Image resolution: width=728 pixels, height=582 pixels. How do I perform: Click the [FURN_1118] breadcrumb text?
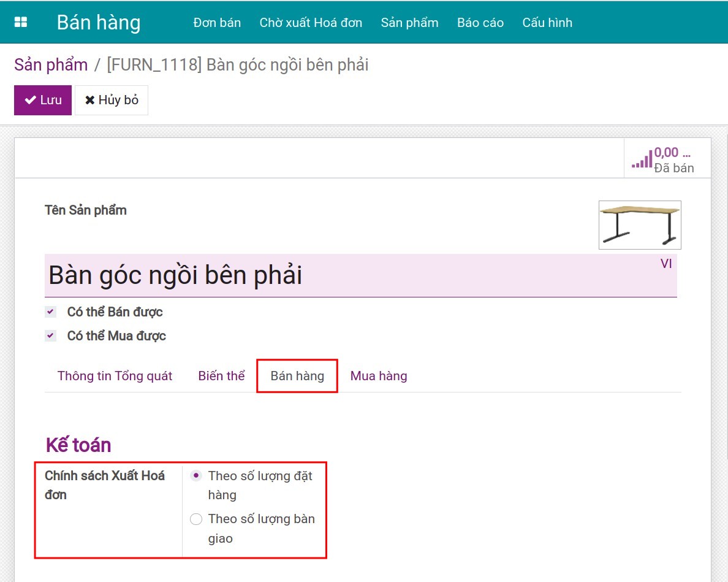238,64
